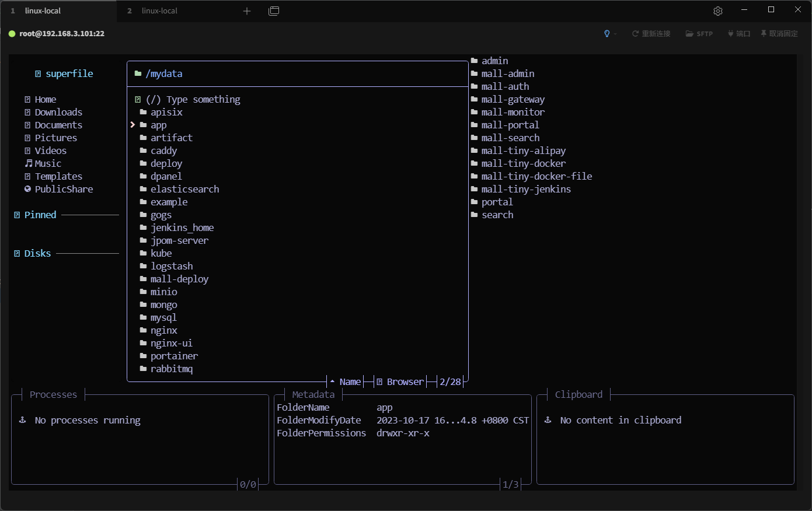
Task: Select the elasticsearch folder
Action: (x=184, y=189)
